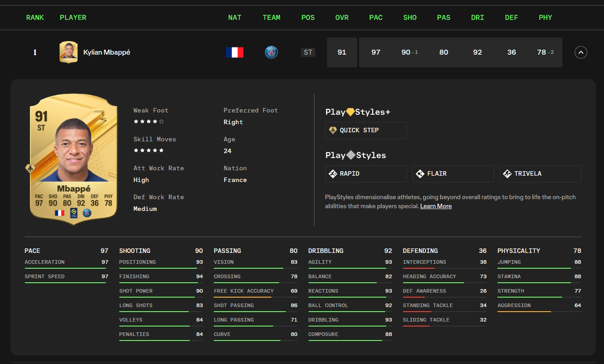This screenshot has height=364, width=604.
Task: Click the PSG crest on the gold card
Action: 87,213
